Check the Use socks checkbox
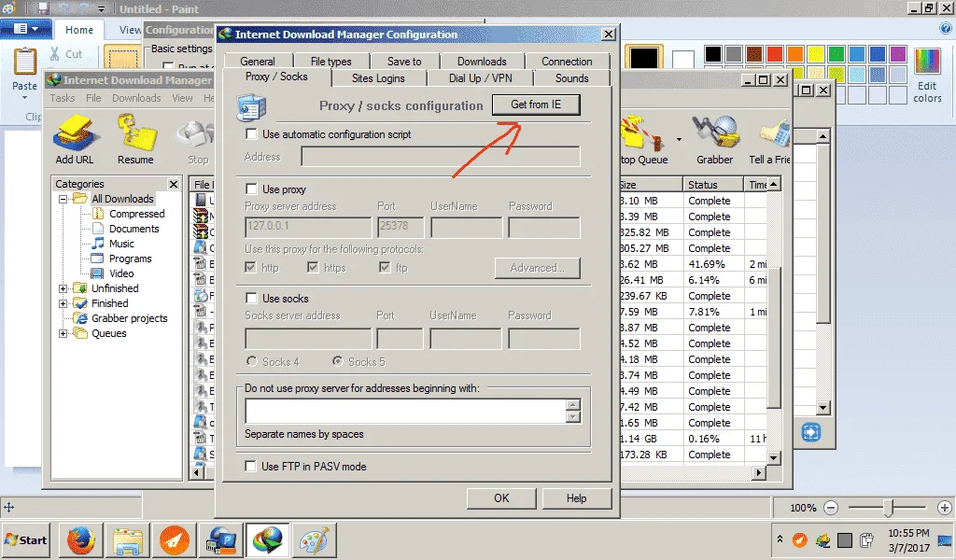 (250, 298)
